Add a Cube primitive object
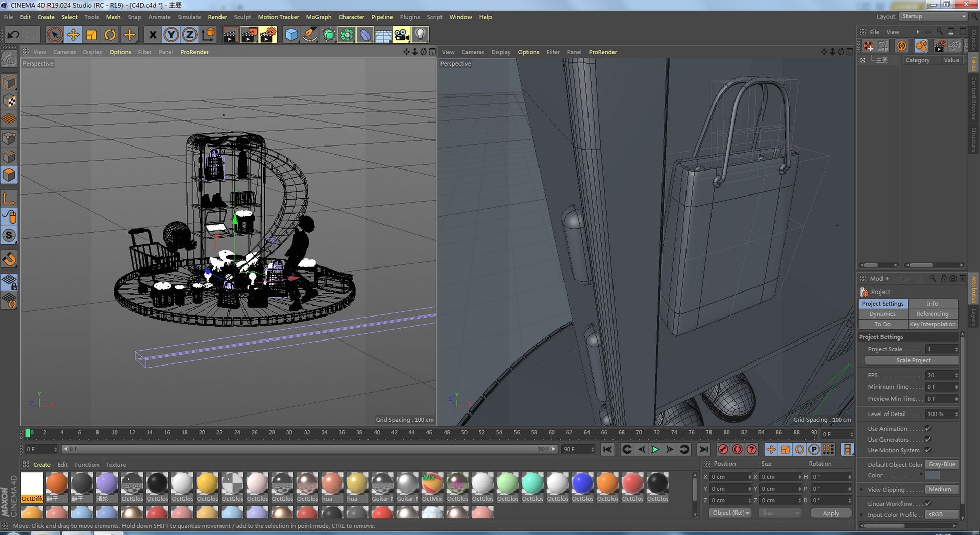The height and width of the screenshot is (535, 980). [291, 35]
